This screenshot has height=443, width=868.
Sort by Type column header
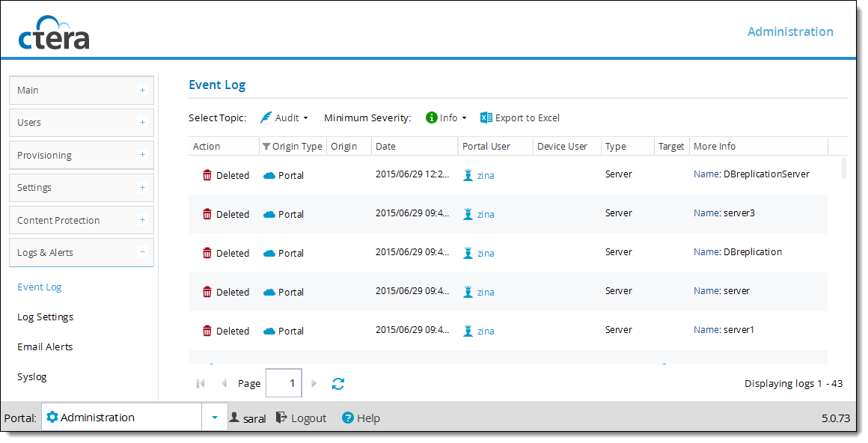click(628, 146)
